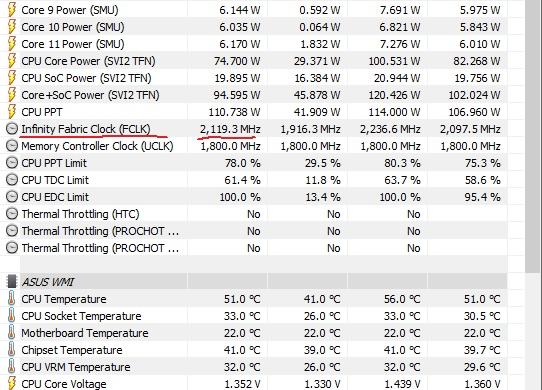The height and width of the screenshot is (390, 542).
Task: Click the icon for Thermal Throttling (HTC)
Action: [12, 214]
